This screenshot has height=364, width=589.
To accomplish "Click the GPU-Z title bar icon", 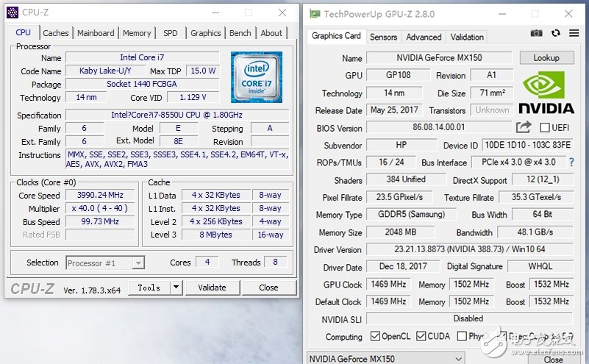I will 315,14.
